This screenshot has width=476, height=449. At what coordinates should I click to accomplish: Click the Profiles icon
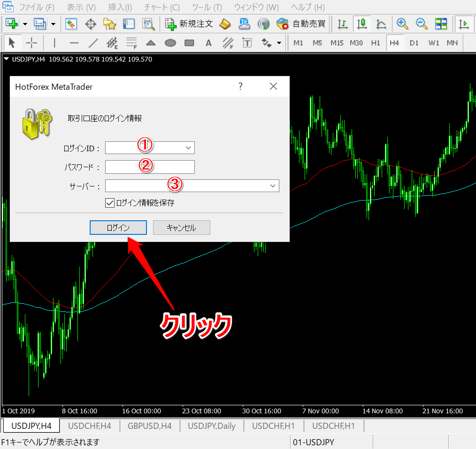click(x=40, y=23)
